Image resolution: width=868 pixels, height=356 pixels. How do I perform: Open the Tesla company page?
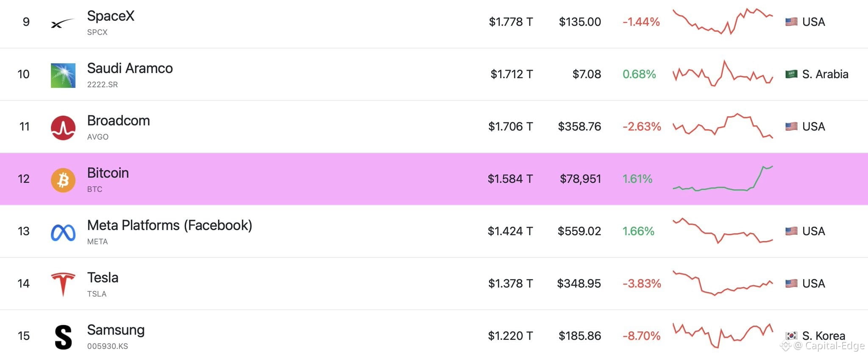(103, 278)
